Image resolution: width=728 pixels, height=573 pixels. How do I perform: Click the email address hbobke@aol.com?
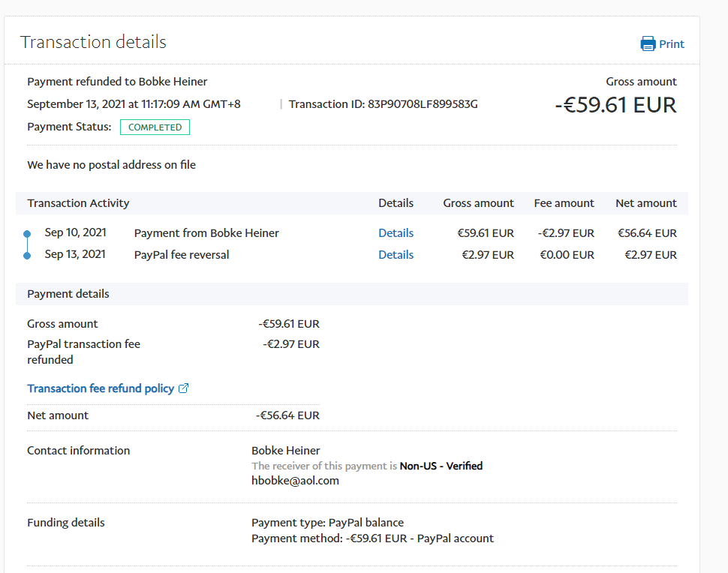[x=295, y=481]
